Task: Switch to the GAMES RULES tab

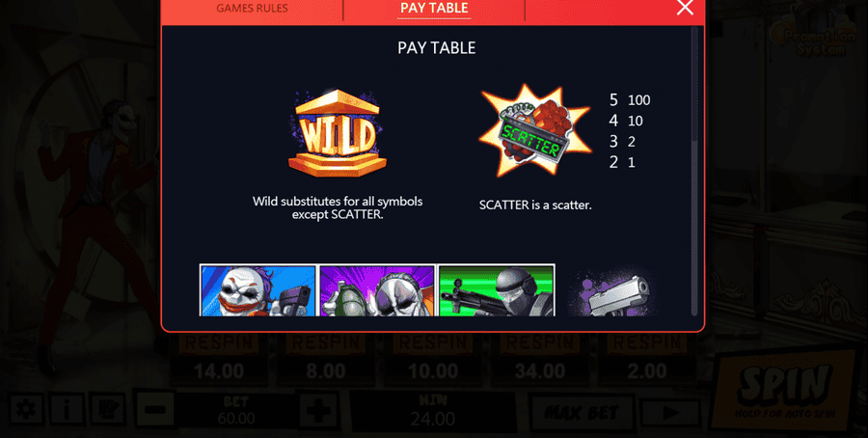Action: tap(252, 9)
